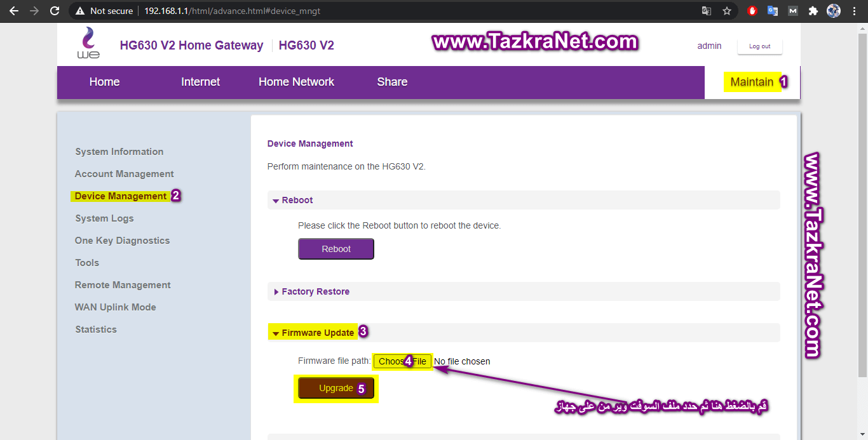Expand the Factory Restore section
This screenshot has height=440, width=868.
[x=315, y=291]
